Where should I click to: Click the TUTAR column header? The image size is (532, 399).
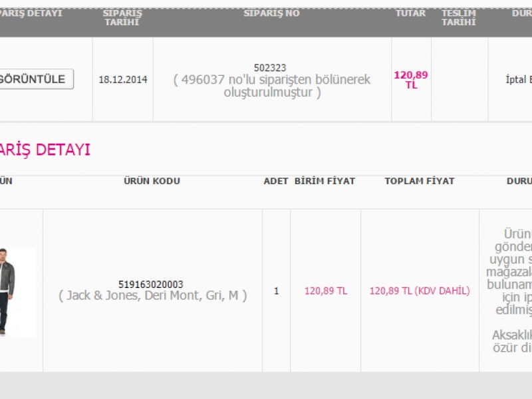[410, 13]
